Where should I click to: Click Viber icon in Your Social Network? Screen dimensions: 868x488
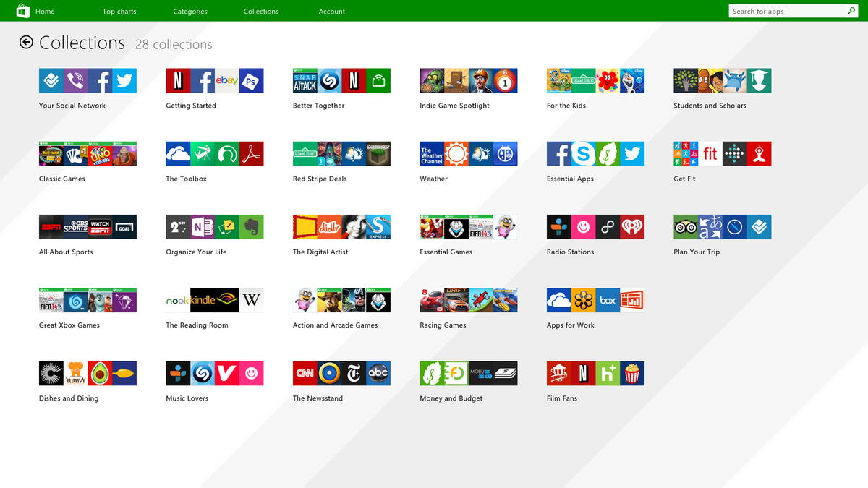point(76,81)
